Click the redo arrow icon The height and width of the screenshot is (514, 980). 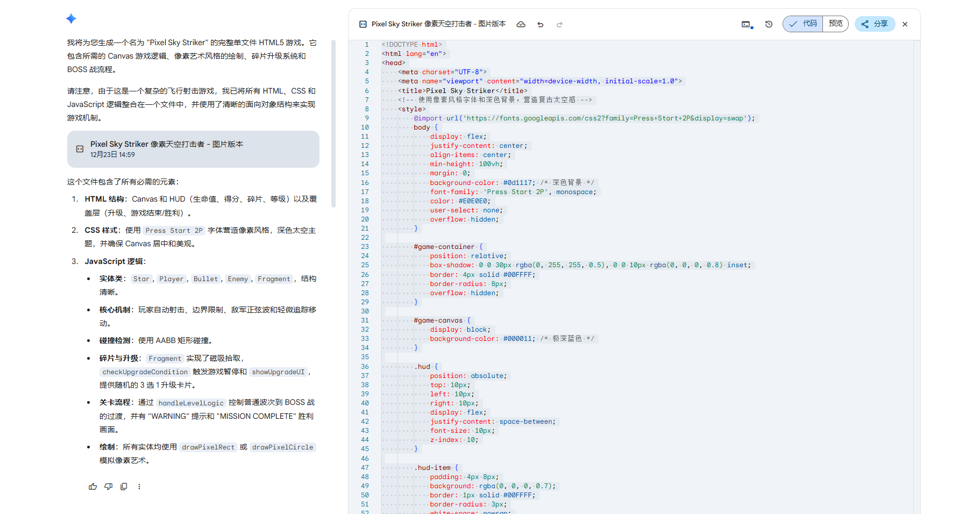559,24
